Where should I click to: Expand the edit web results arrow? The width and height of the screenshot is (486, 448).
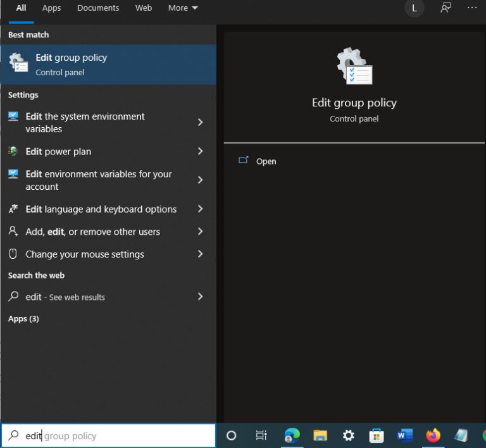pyautogui.click(x=200, y=297)
